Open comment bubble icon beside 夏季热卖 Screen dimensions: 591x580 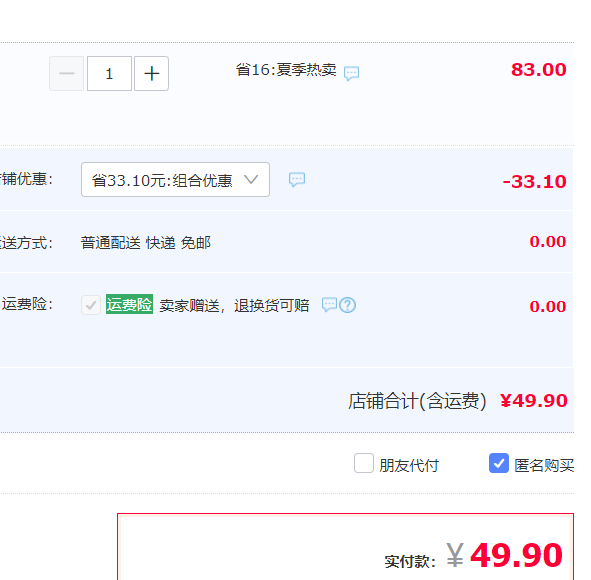point(351,73)
